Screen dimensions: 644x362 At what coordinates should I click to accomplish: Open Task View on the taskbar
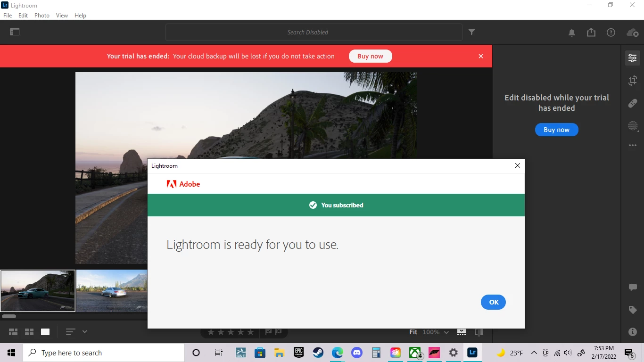(x=218, y=353)
